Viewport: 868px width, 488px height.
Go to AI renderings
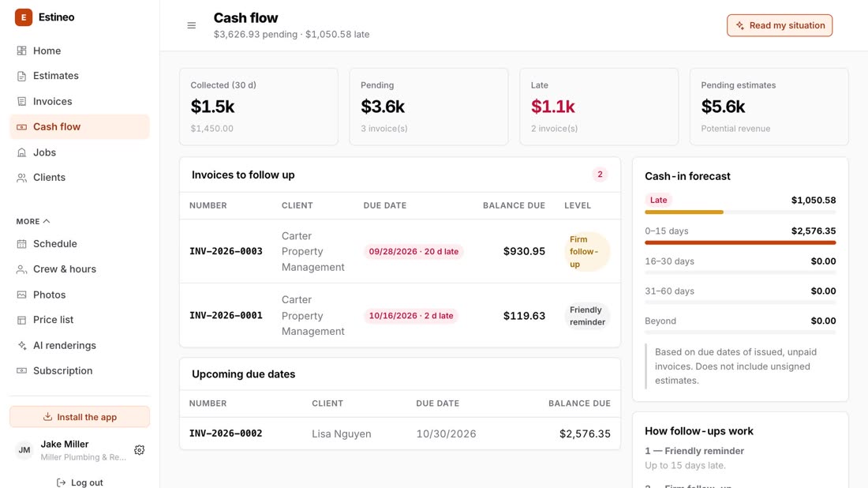point(80,345)
